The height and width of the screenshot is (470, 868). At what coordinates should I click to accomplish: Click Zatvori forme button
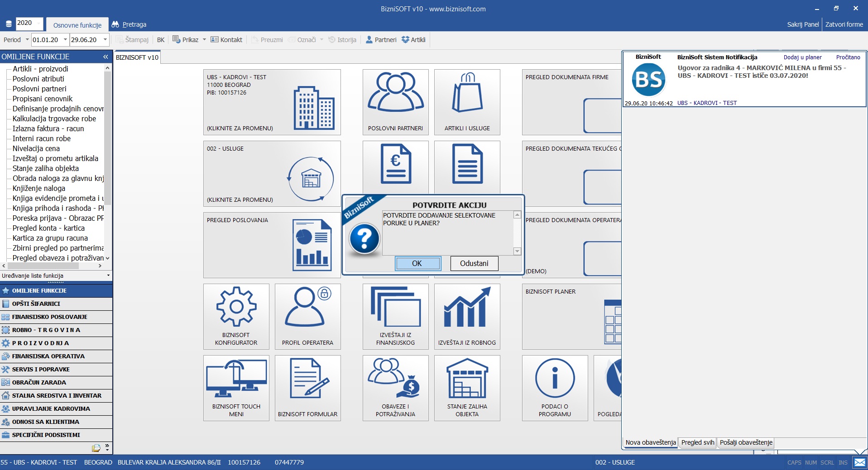point(844,24)
